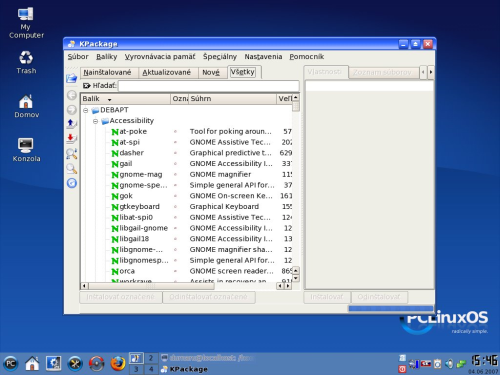Open the Pomocník menu
This screenshot has height=375, width=500.
click(x=307, y=57)
